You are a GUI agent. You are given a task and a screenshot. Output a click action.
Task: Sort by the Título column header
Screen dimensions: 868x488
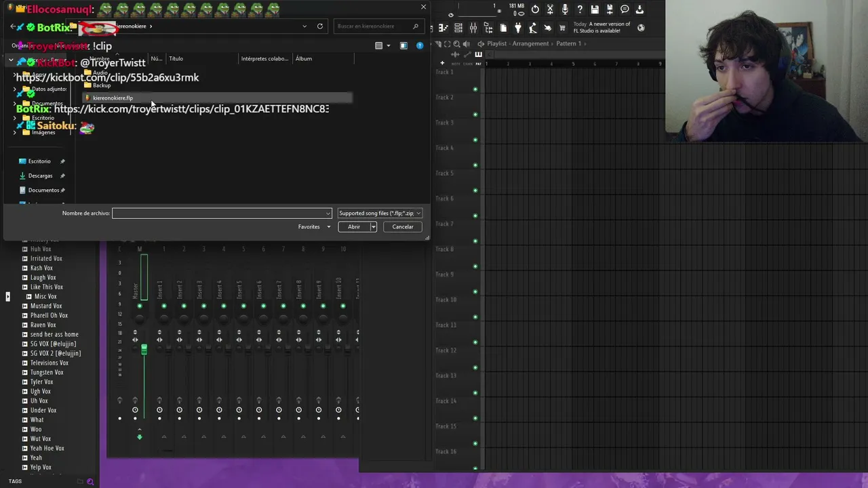176,59
